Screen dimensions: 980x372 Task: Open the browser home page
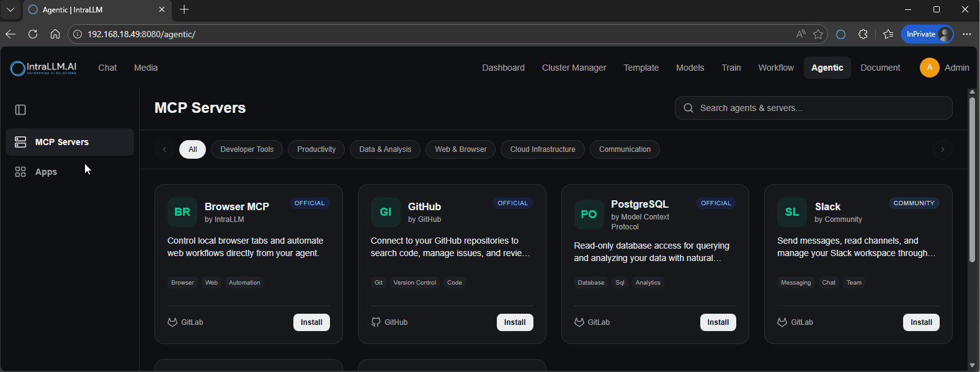(55, 34)
